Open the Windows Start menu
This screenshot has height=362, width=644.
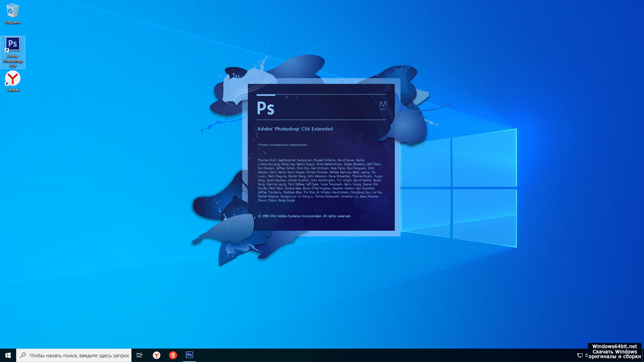[8, 355]
